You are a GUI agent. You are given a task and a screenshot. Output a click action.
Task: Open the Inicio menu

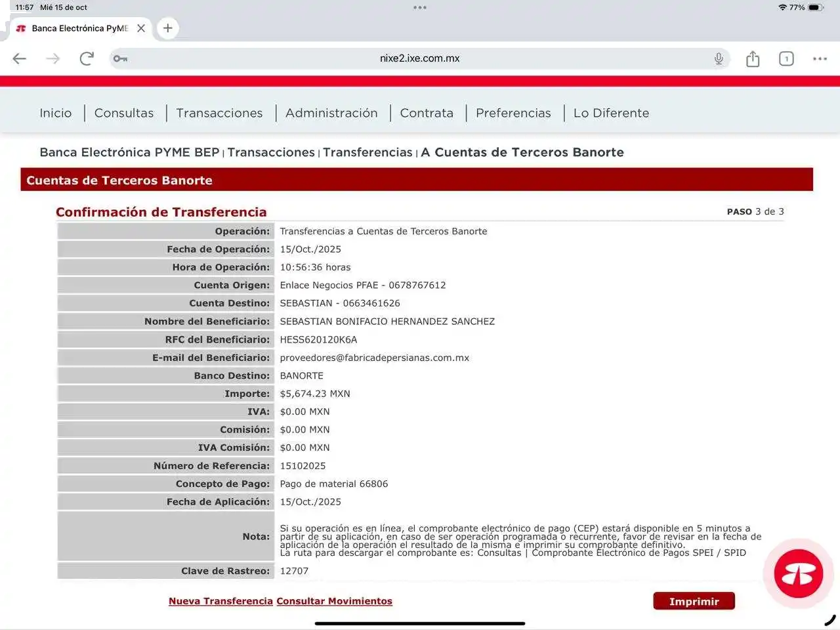pyautogui.click(x=56, y=113)
